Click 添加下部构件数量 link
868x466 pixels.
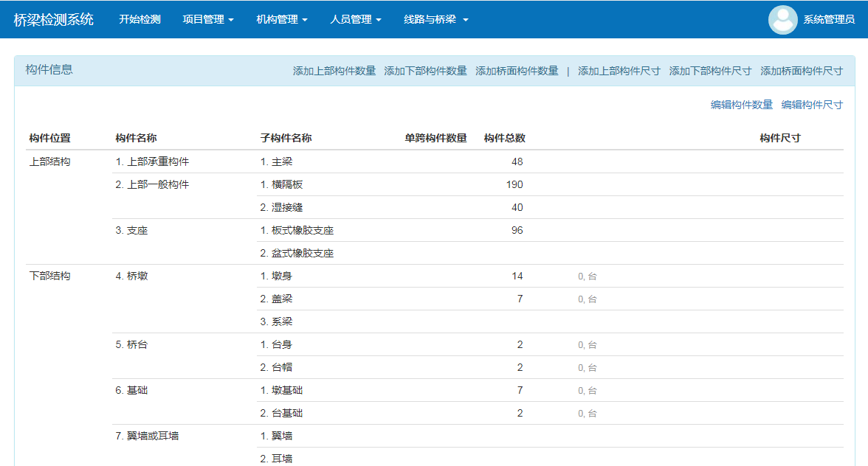(x=426, y=72)
